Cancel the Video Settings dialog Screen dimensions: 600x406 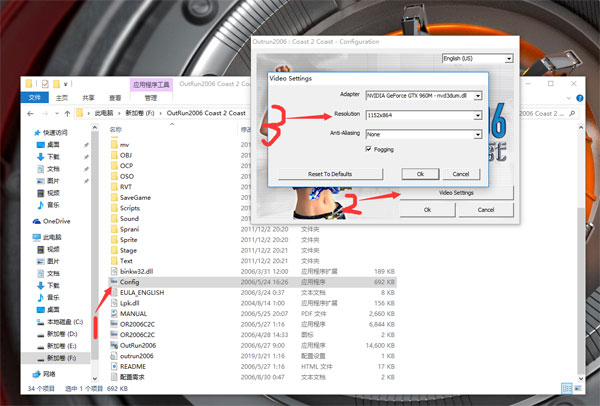(x=461, y=174)
